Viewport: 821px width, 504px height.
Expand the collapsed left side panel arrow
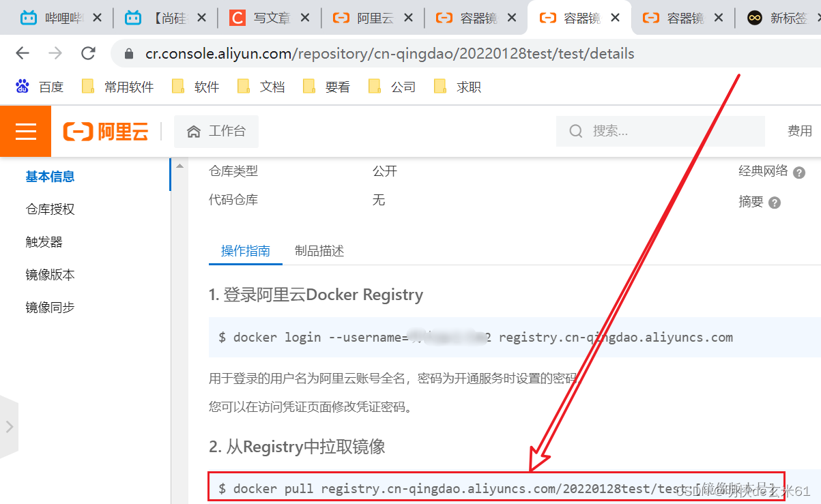pyautogui.click(x=9, y=427)
